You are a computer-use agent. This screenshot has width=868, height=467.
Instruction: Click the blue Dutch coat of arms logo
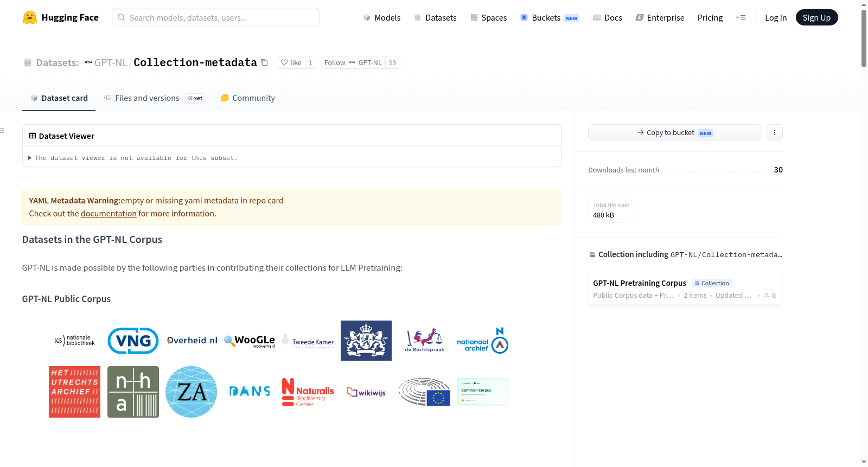tap(366, 341)
